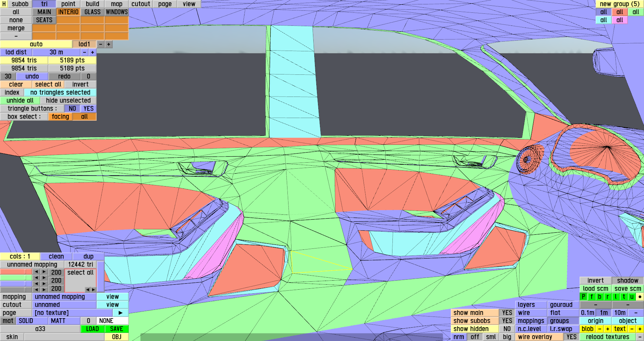The image size is (644, 341).
Task: Click the green colour slider
Action: [x=16, y=278]
